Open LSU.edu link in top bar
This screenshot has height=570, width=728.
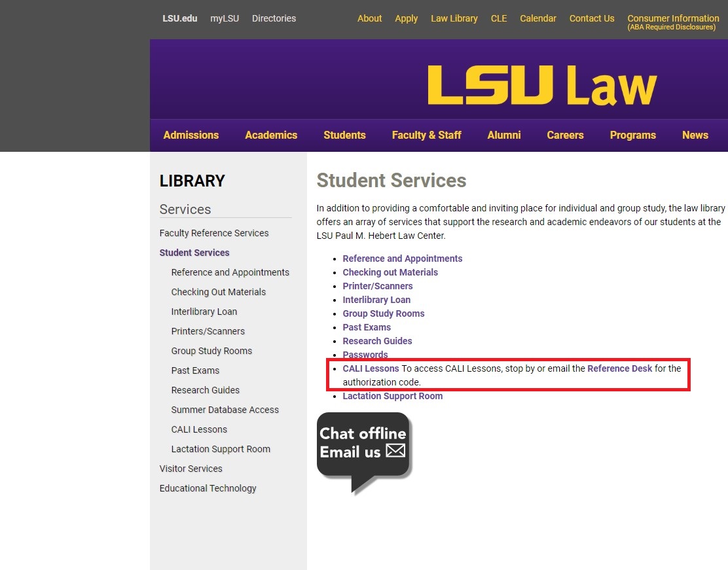179,18
